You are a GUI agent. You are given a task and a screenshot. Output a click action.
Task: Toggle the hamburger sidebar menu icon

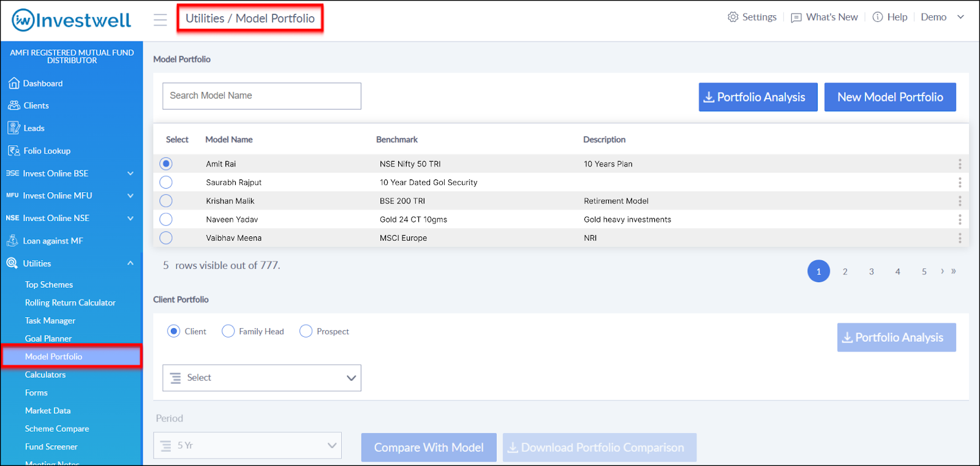[x=160, y=20]
